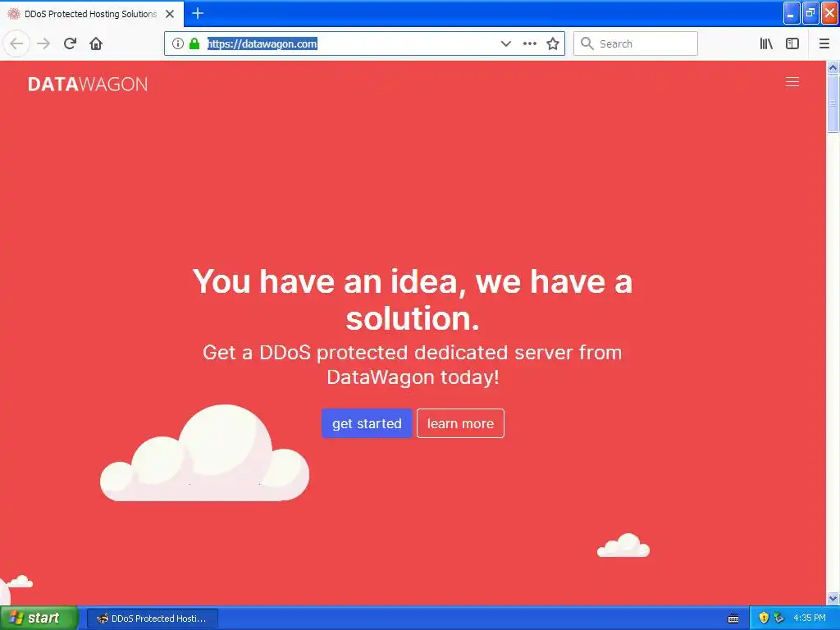Bookmark this page with the star icon

tap(553, 43)
